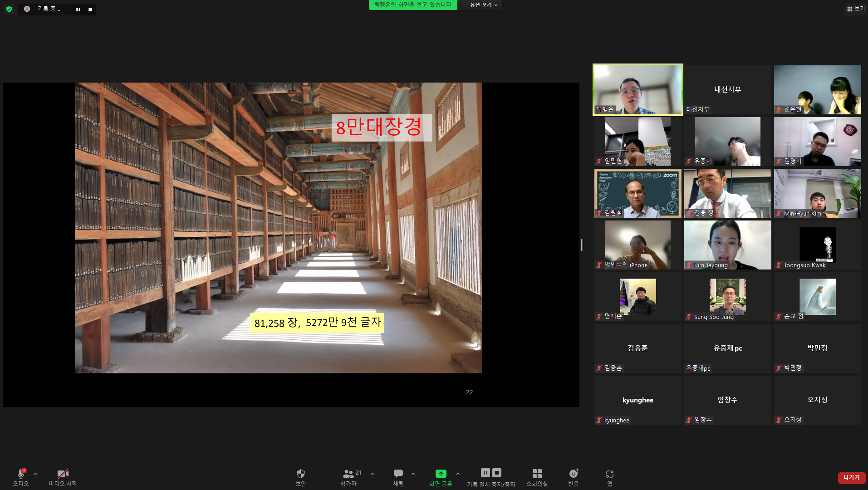Toggle the 오디오 microphone button
868x490 pixels.
[x=21, y=477]
